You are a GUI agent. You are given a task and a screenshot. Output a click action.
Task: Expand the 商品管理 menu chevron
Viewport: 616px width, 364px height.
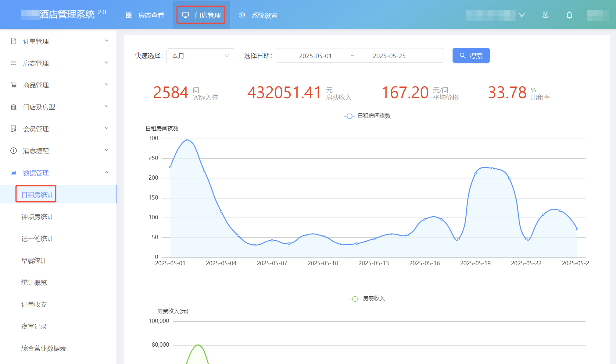coord(106,85)
